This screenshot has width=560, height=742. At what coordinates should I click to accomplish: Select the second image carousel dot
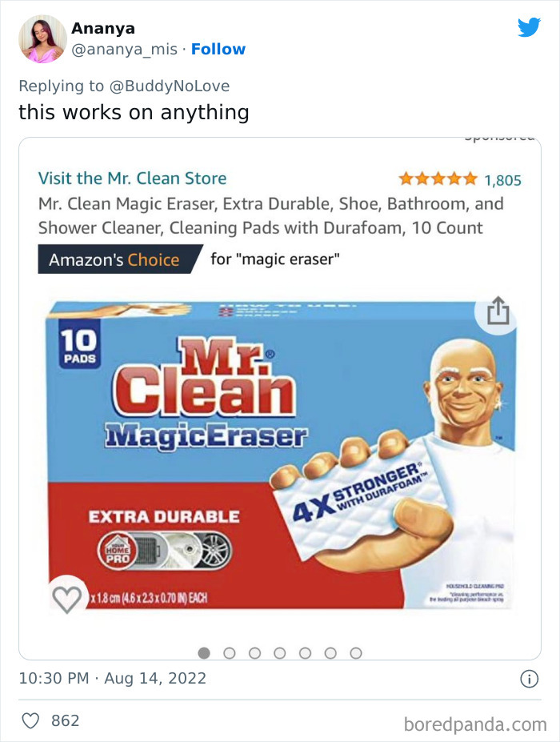(x=230, y=653)
